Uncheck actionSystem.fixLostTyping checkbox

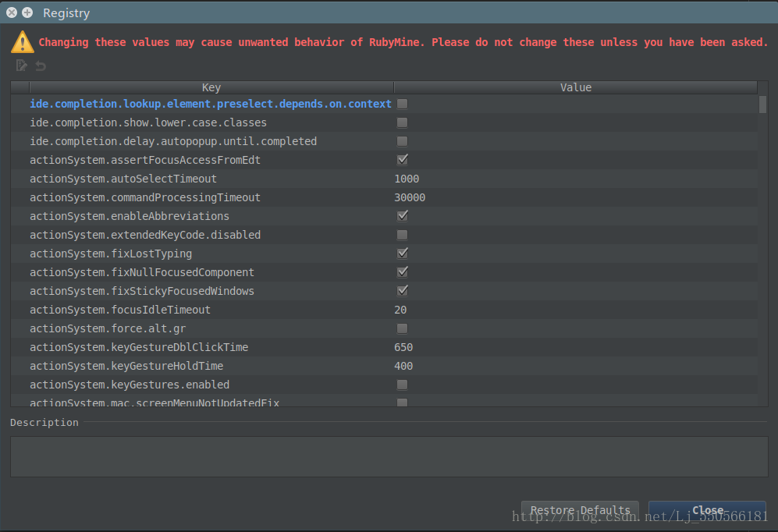(x=403, y=254)
